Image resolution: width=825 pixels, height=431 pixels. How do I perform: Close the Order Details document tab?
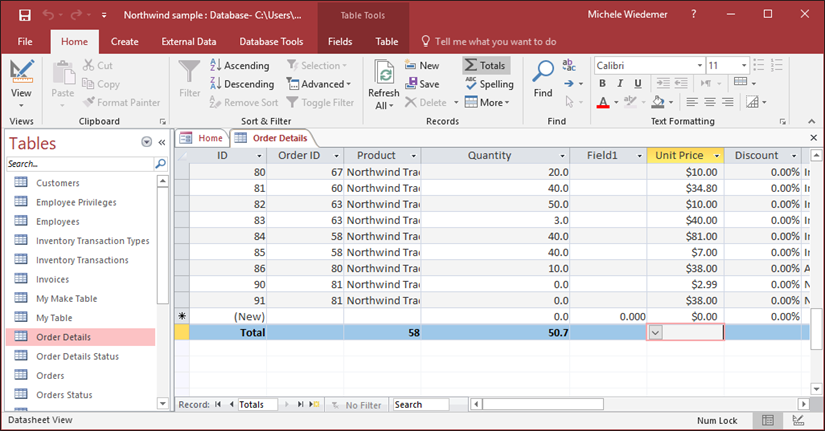coord(813,138)
